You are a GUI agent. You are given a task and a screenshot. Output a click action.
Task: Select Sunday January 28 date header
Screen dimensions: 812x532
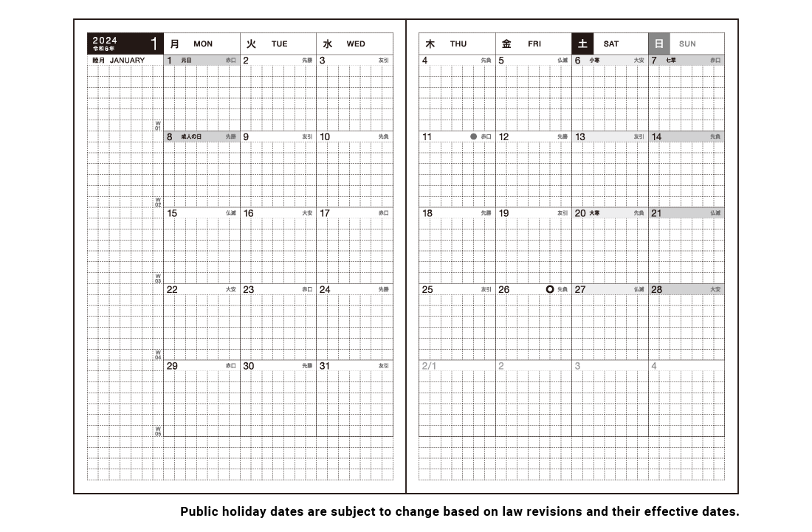point(686,289)
